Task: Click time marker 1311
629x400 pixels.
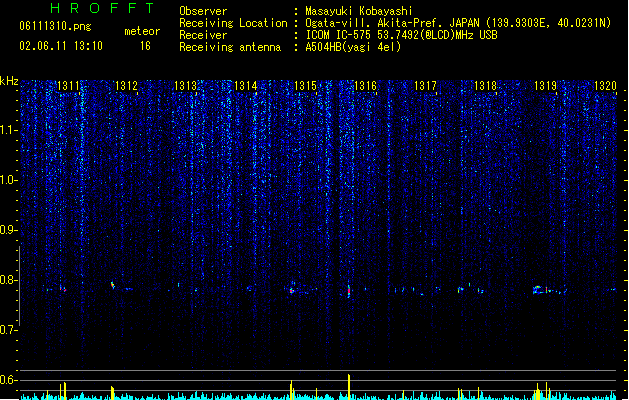Action: click(68, 86)
